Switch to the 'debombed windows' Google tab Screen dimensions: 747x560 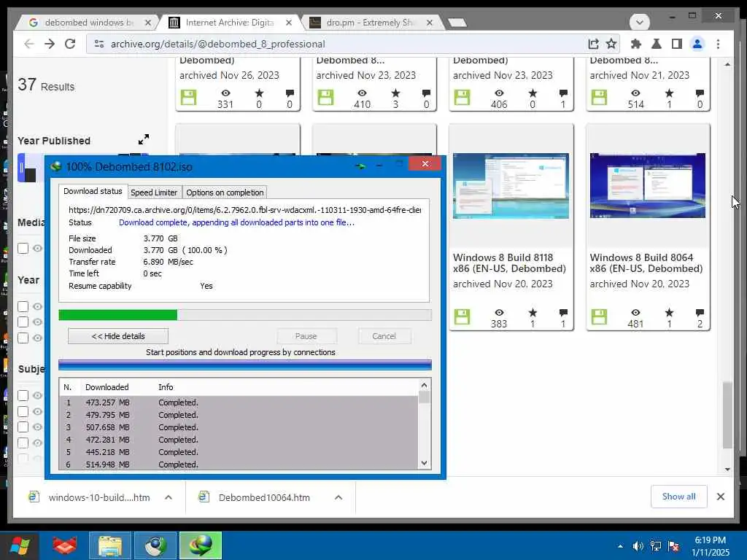88,23
